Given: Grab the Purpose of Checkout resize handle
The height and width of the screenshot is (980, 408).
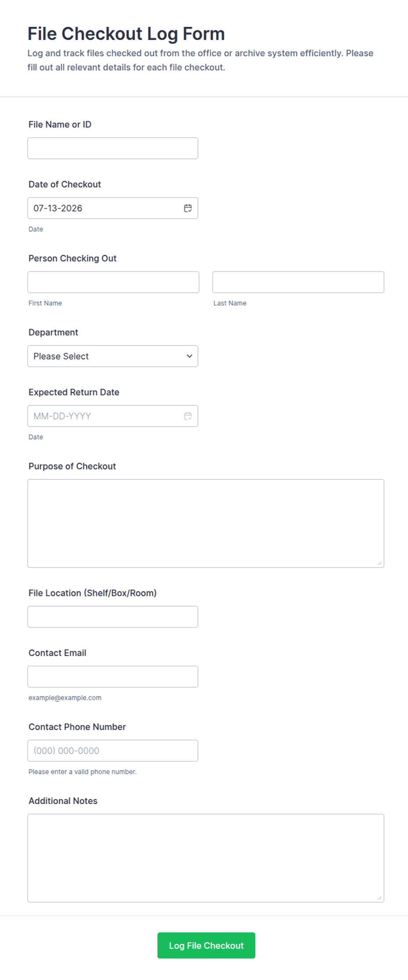Looking at the screenshot, I should [x=379, y=563].
